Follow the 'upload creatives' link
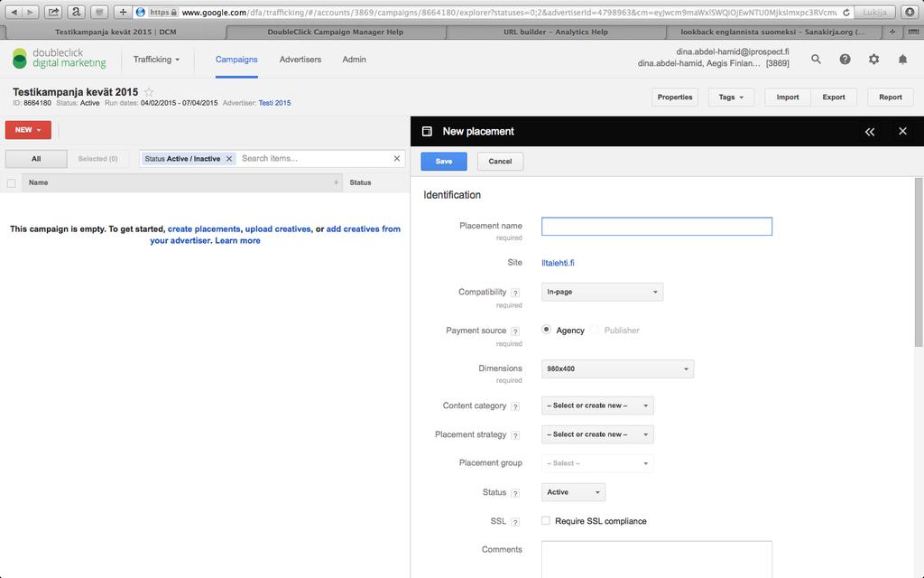The width and height of the screenshot is (924, 578). click(x=278, y=228)
